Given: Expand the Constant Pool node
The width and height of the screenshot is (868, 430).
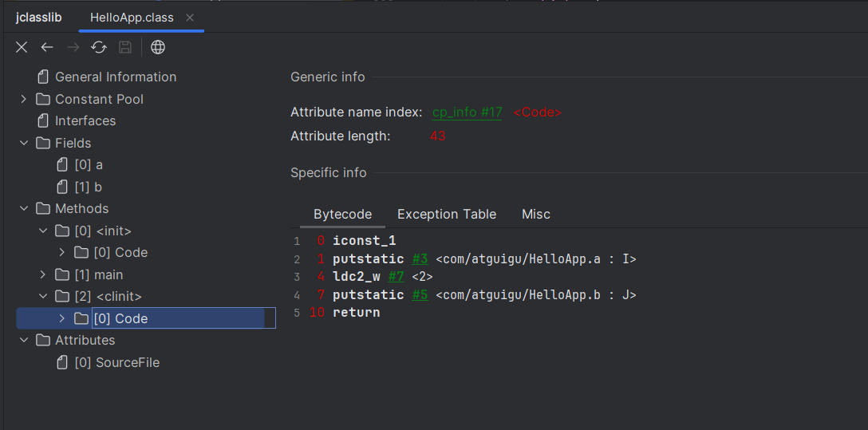Looking at the screenshot, I should (23, 99).
